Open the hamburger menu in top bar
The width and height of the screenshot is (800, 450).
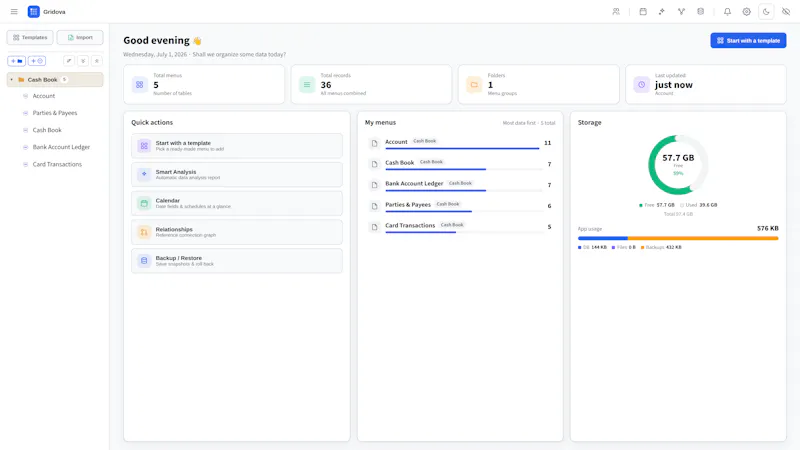point(14,11)
